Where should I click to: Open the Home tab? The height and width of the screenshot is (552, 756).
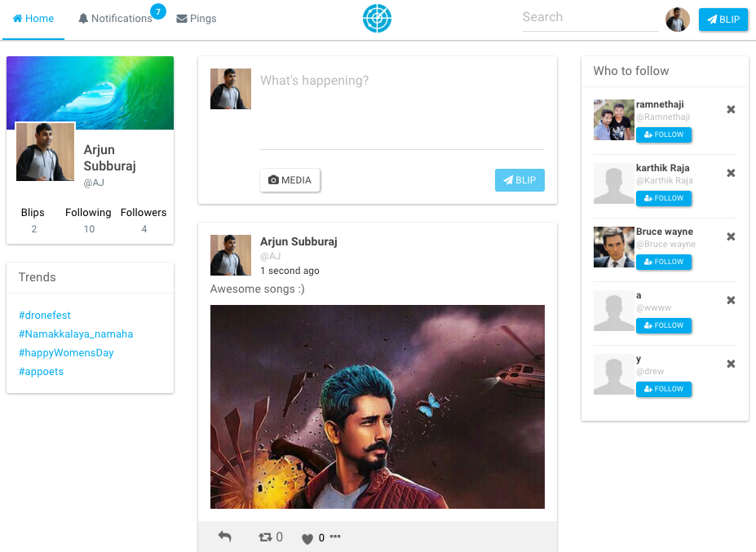(x=33, y=19)
